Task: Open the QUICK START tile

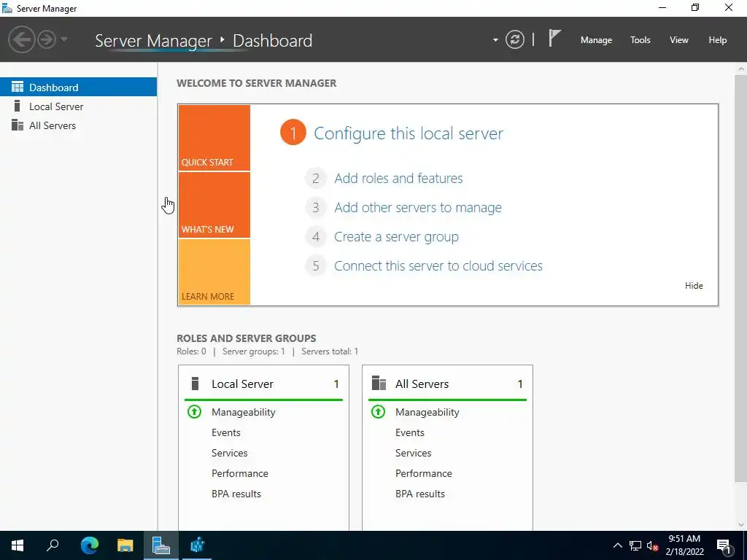Action: pyautogui.click(x=214, y=138)
